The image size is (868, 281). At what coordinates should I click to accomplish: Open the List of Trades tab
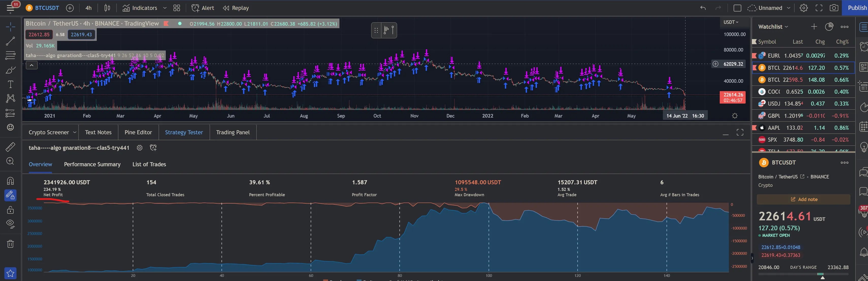click(x=149, y=164)
